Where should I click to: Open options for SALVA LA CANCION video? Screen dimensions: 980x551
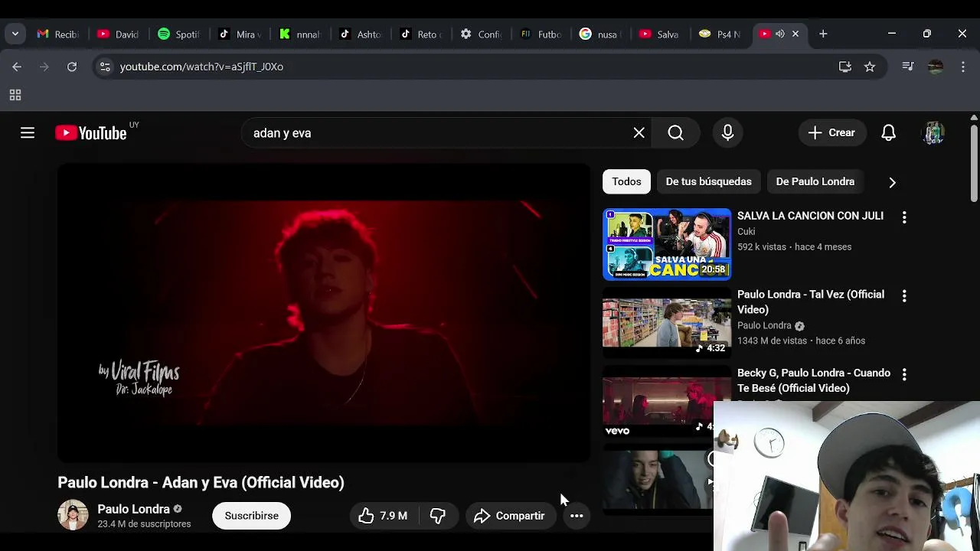pos(904,217)
